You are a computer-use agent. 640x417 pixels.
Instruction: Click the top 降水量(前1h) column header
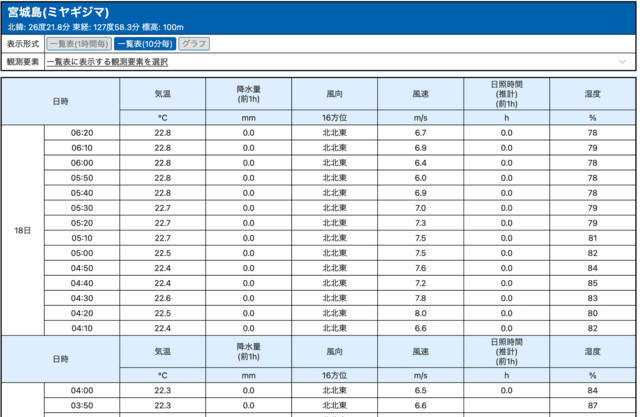pyautogui.click(x=249, y=94)
